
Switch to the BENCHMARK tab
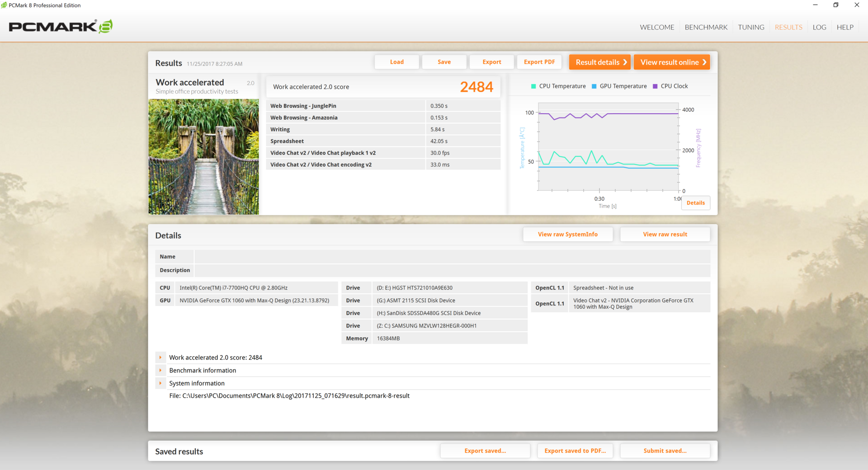[706, 27]
